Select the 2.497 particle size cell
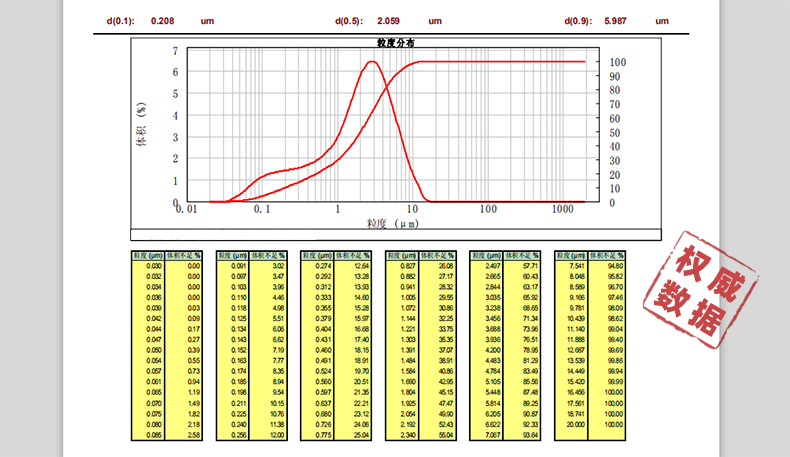The height and width of the screenshot is (457, 790). click(490, 267)
